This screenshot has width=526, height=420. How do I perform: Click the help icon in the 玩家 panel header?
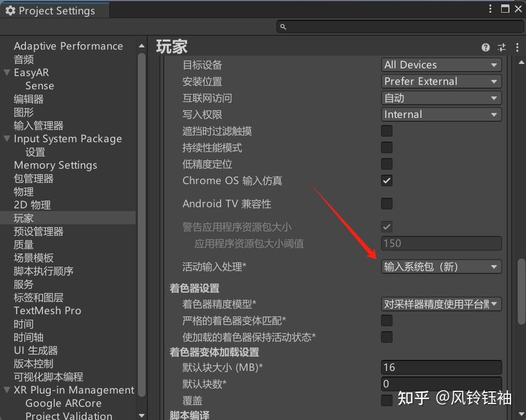(x=485, y=47)
